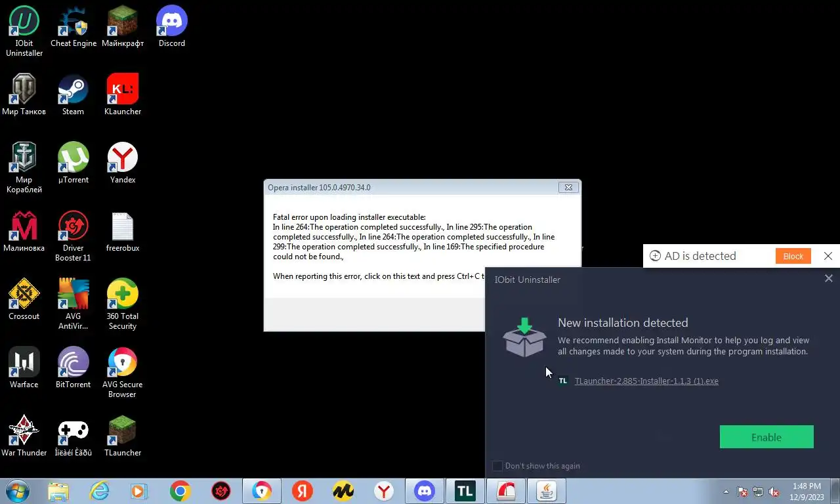Select the AVG Secure Browser icon

click(x=123, y=372)
